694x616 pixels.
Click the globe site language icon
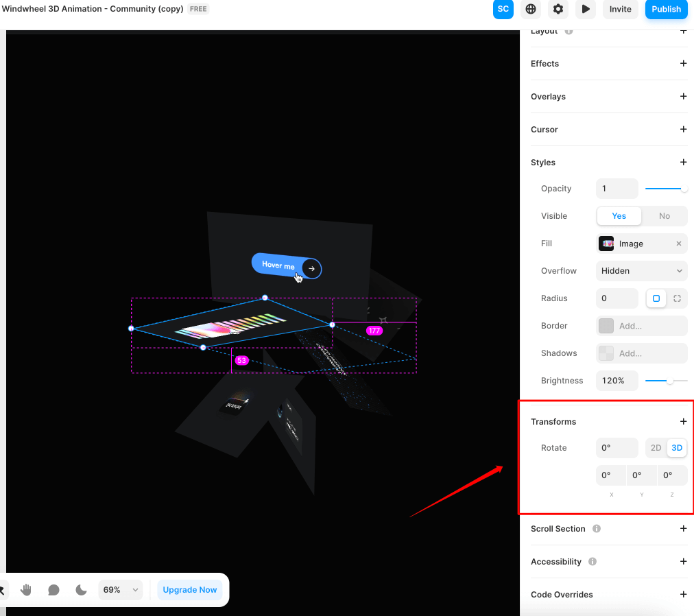click(x=530, y=9)
